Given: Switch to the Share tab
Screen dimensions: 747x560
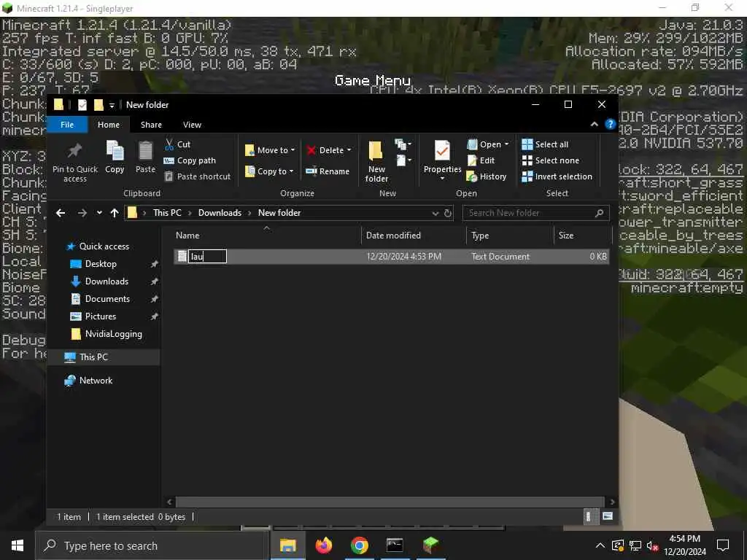Looking at the screenshot, I should pos(151,125).
